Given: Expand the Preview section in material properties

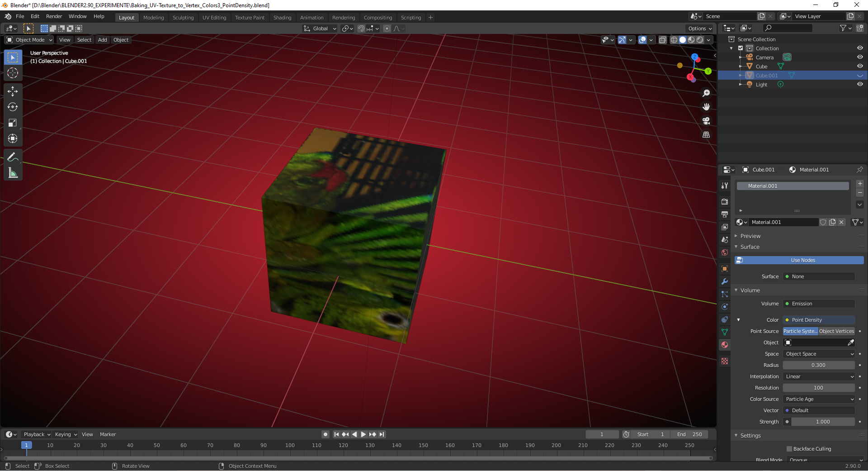Looking at the screenshot, I should [x=750, y=236].
